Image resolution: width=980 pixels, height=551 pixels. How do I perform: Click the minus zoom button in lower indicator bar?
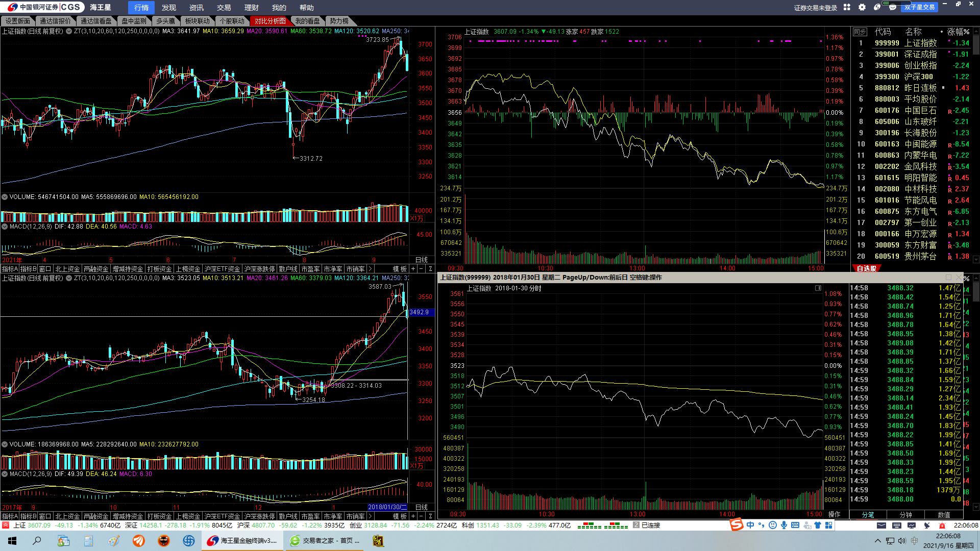[422, 516]
